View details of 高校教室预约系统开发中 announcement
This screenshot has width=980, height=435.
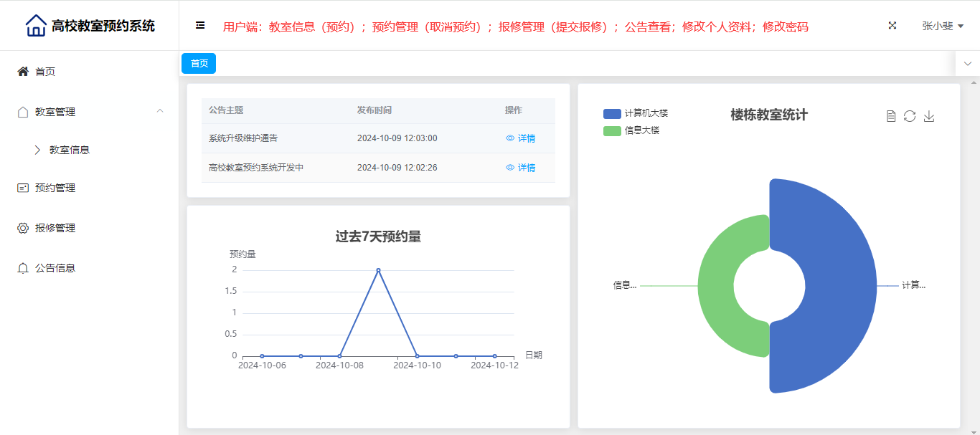(x=521, y=168)
